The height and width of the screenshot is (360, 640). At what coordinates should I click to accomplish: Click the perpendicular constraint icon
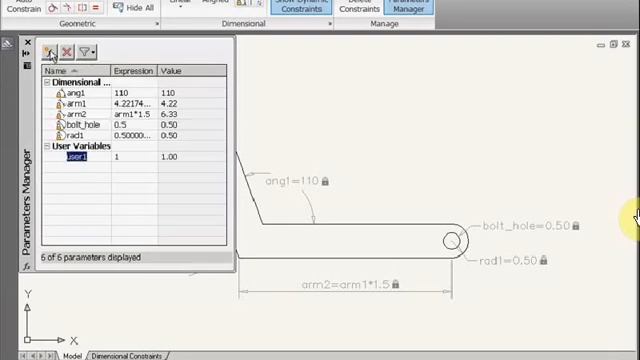[68, 8]
